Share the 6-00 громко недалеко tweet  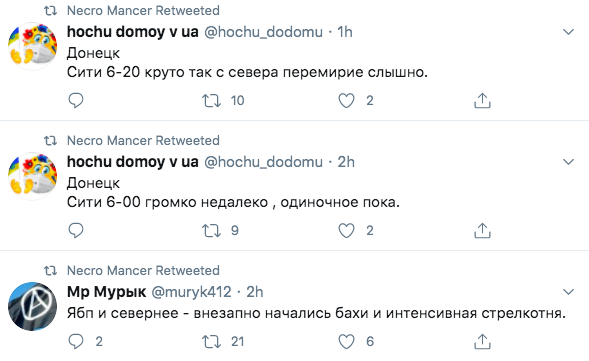click(482, 230)
